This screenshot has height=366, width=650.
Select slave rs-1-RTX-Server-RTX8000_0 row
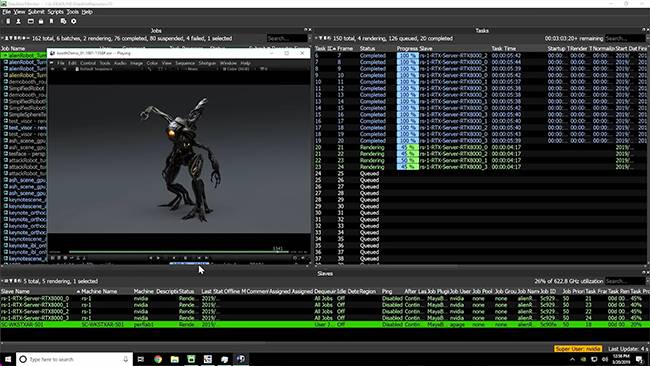(325, 298)
